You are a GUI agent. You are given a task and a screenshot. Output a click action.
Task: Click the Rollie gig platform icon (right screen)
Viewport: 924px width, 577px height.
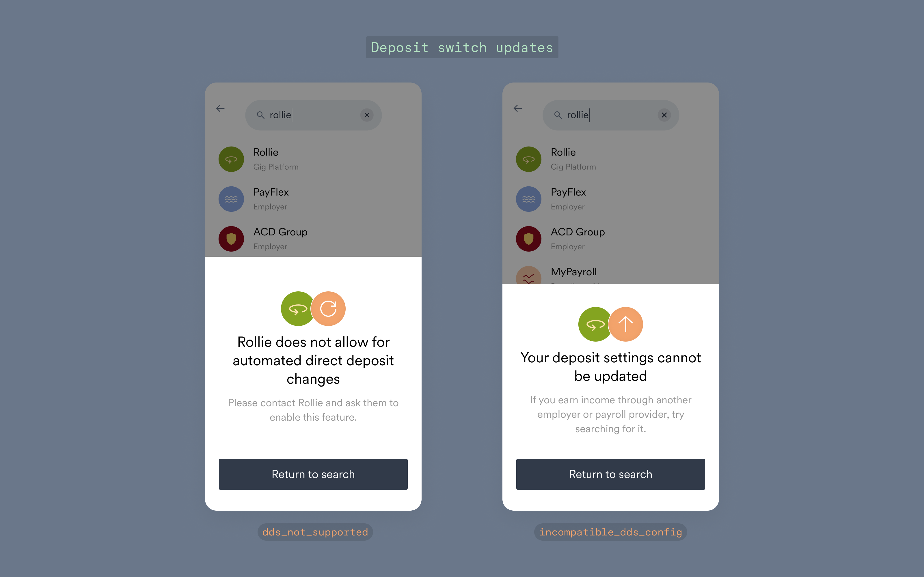coord(529,158)
